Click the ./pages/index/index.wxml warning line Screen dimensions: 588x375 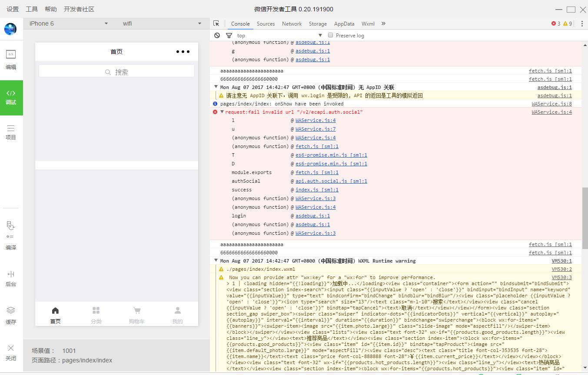coord(261,269)
